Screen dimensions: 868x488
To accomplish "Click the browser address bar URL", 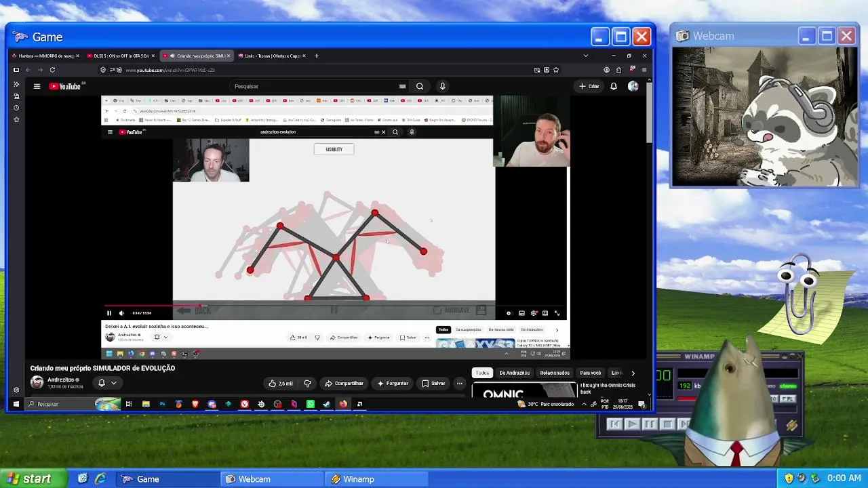I will (170, 70).
